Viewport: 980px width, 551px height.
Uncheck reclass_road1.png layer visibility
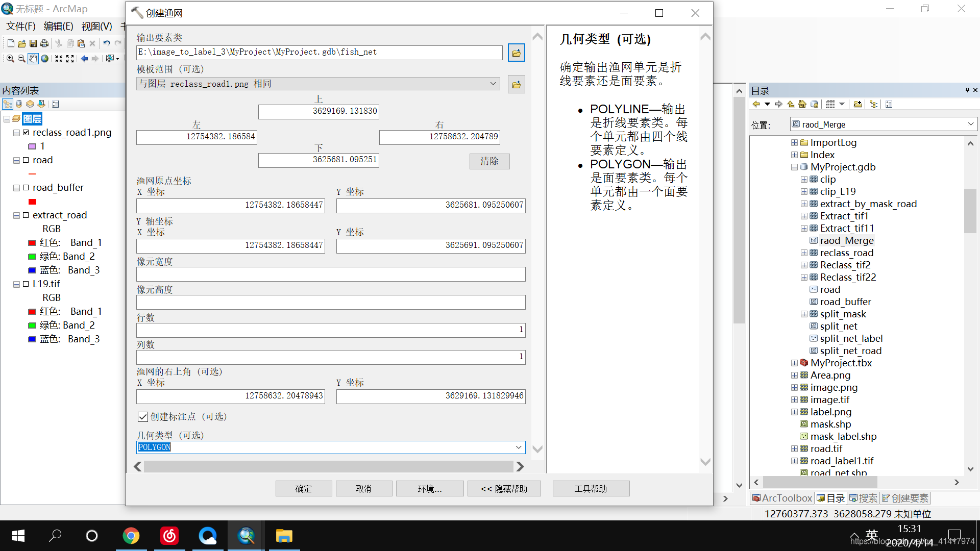(x=26, y=133)
